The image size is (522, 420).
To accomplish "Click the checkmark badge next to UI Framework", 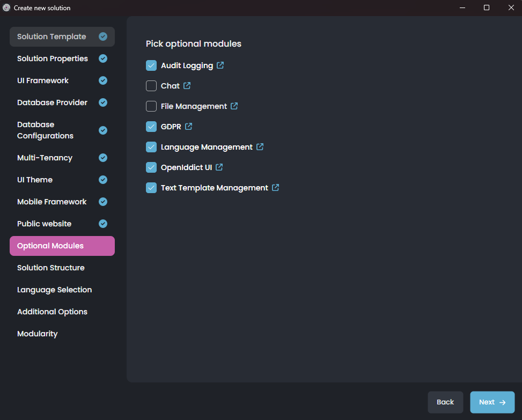I will (102, 80).
